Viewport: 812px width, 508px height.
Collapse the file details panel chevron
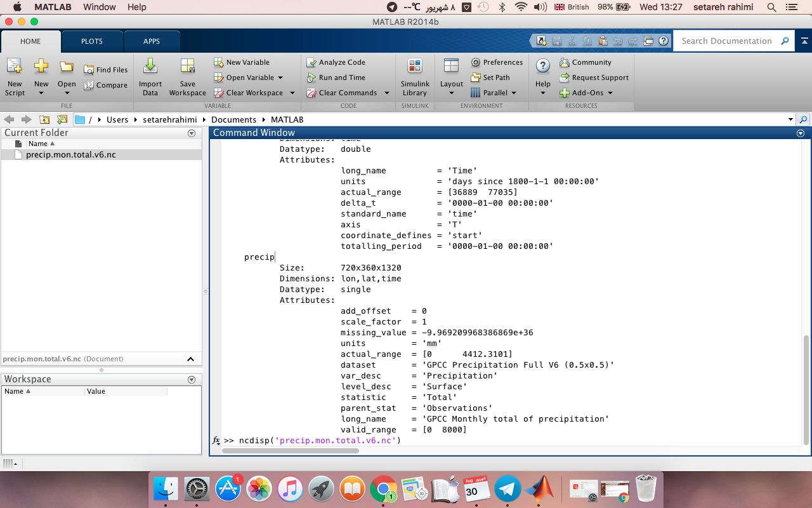(x=190, y=359)
